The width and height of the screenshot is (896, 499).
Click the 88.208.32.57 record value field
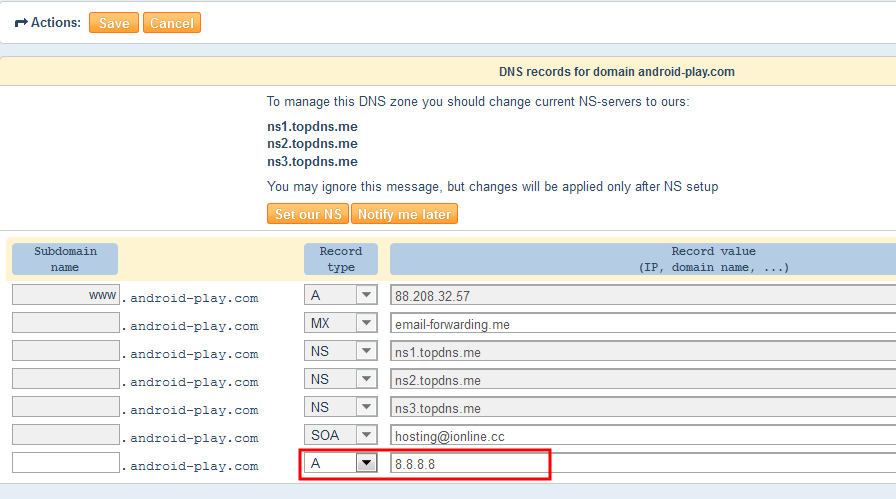[x=640, y=295]
